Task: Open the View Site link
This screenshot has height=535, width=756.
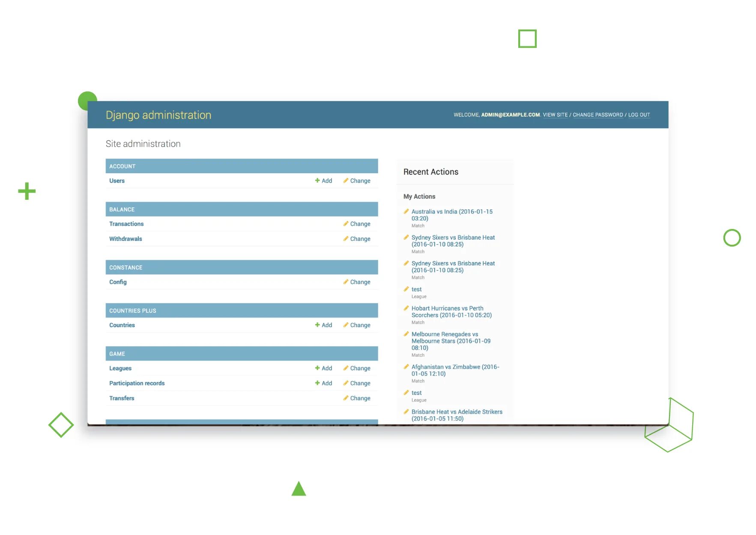Action: pyautogui.click(x=555, y=115)
